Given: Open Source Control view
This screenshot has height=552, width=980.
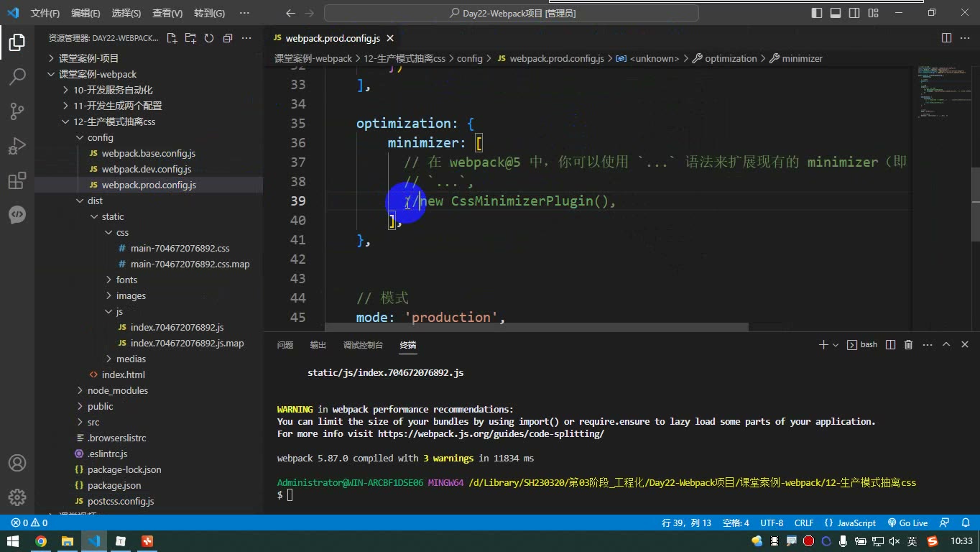Looking at the screenshot, I should [17, 111].
